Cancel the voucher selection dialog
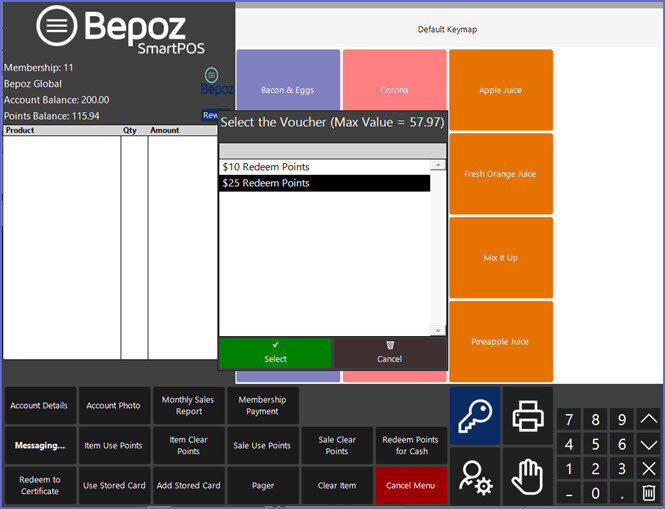Image resolution: width=665 pixels, height=509 pixels. (390, 352)
